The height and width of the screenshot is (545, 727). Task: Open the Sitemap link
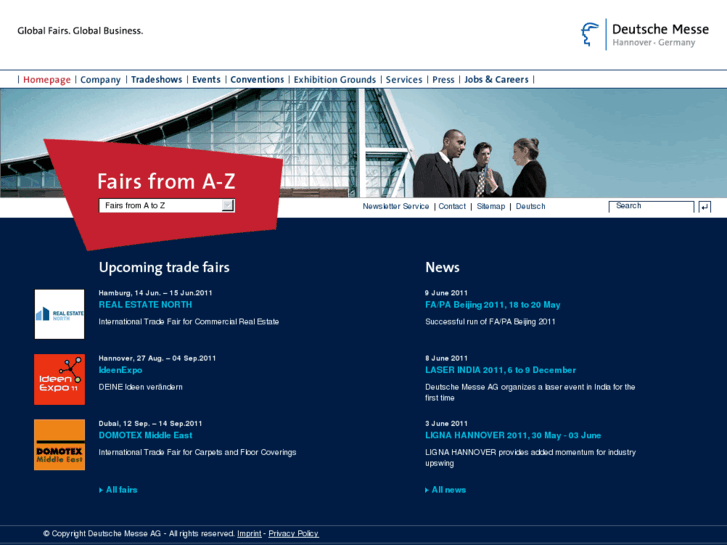pyautogui.click(x=491, y=206)
